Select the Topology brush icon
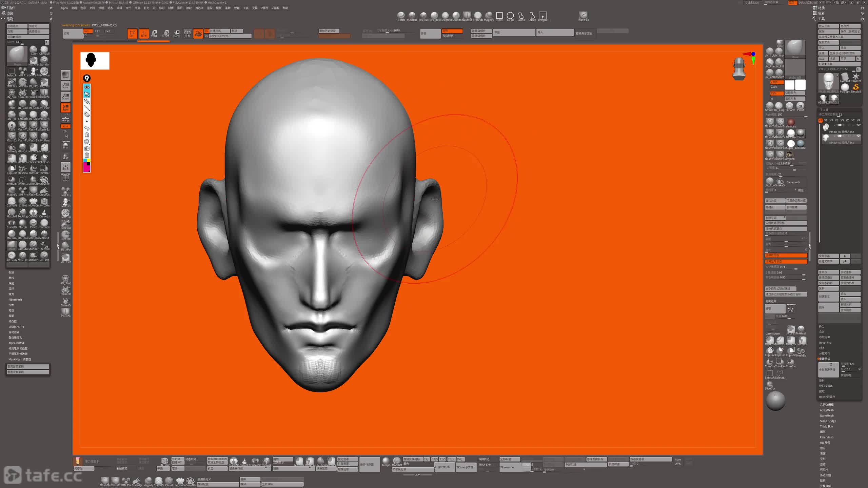 click(x=23, y=213)
